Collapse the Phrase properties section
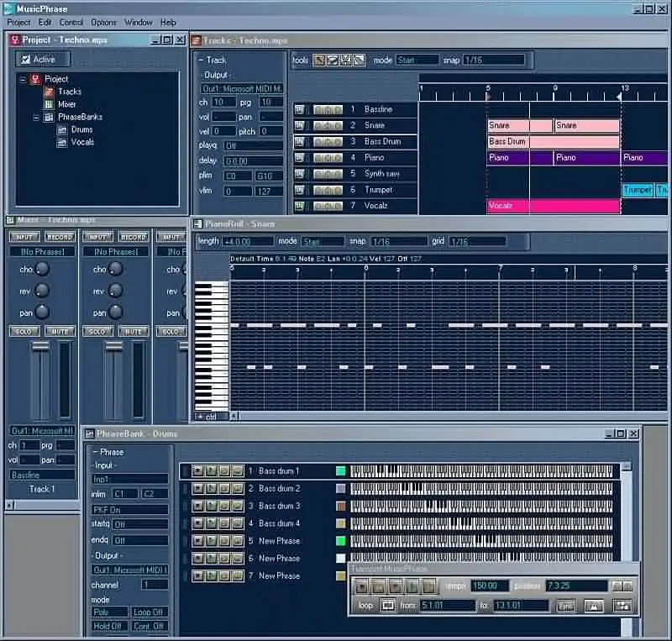 click(95, 452)
